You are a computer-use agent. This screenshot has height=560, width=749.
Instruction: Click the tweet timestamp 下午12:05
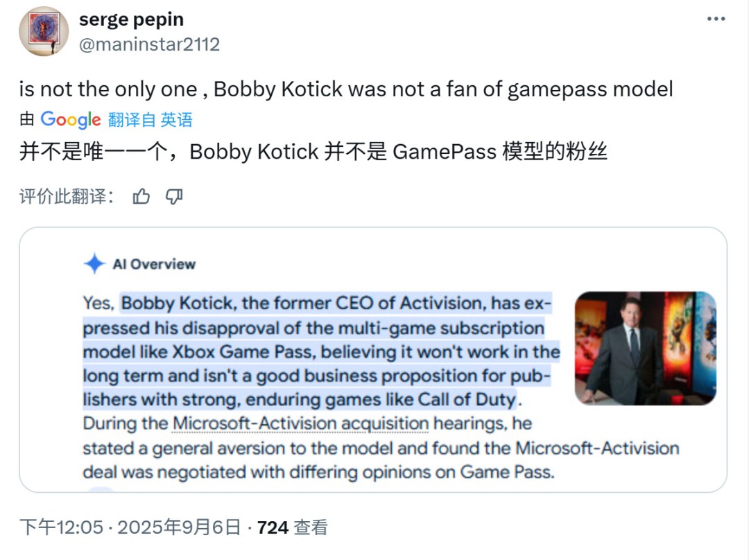coord(61,527)
